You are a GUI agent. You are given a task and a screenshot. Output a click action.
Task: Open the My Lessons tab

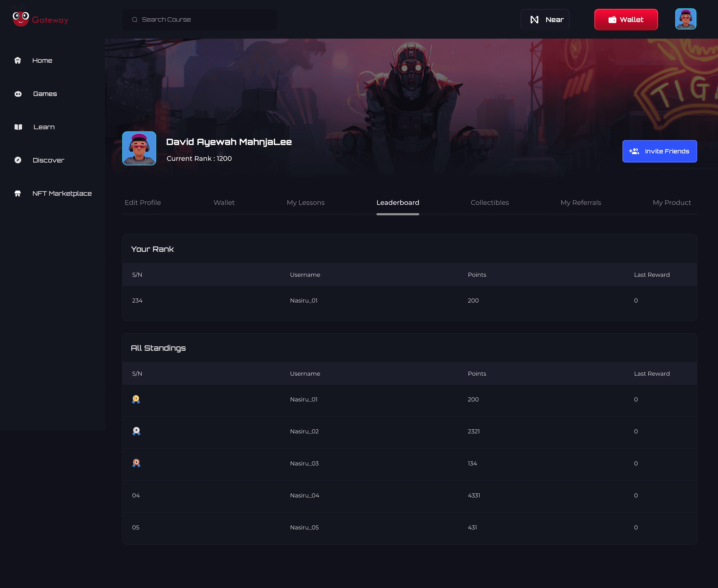(306, 202)
